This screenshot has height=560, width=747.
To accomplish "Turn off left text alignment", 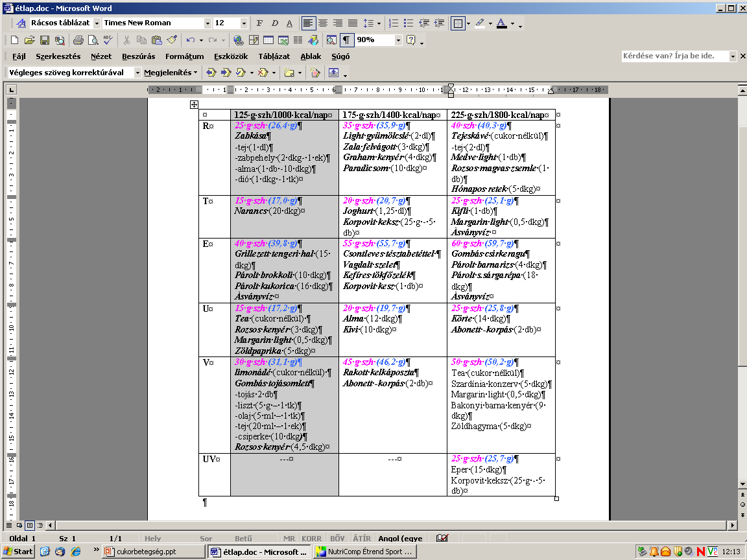I will click(308, 23).
